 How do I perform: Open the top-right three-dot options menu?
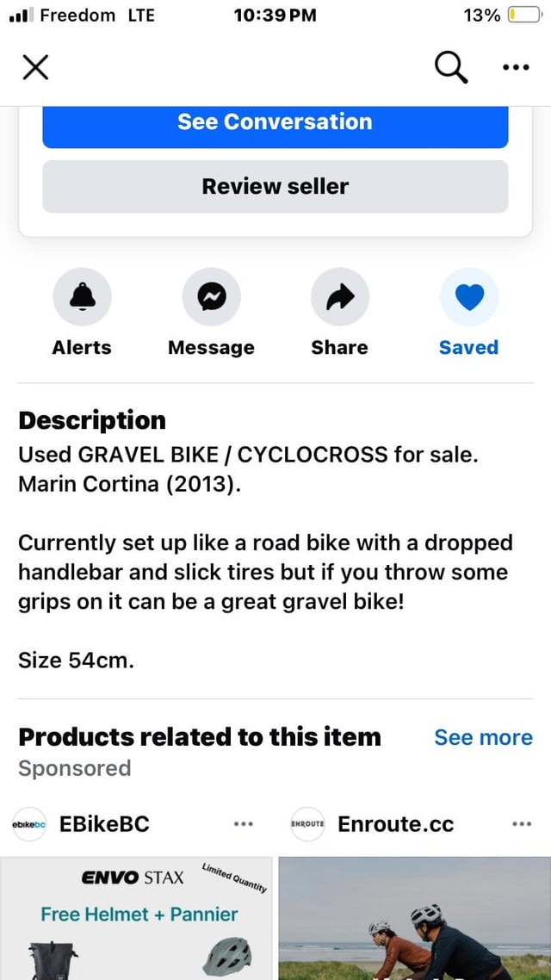516,67
